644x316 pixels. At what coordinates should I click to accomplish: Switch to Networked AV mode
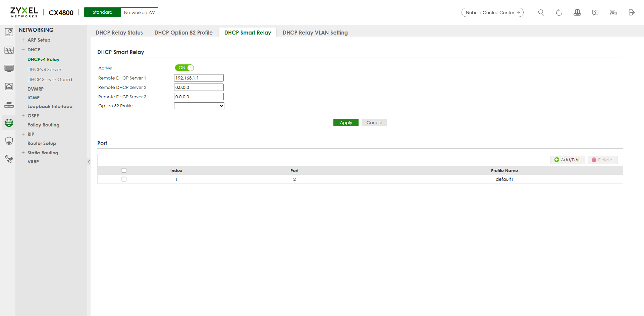coord(139,12)
